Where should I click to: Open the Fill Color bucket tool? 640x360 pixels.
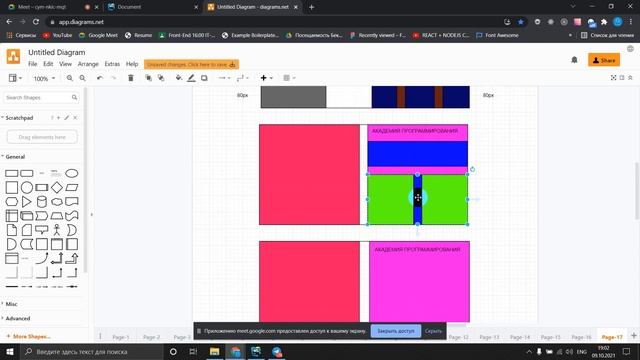pos(178,78)
